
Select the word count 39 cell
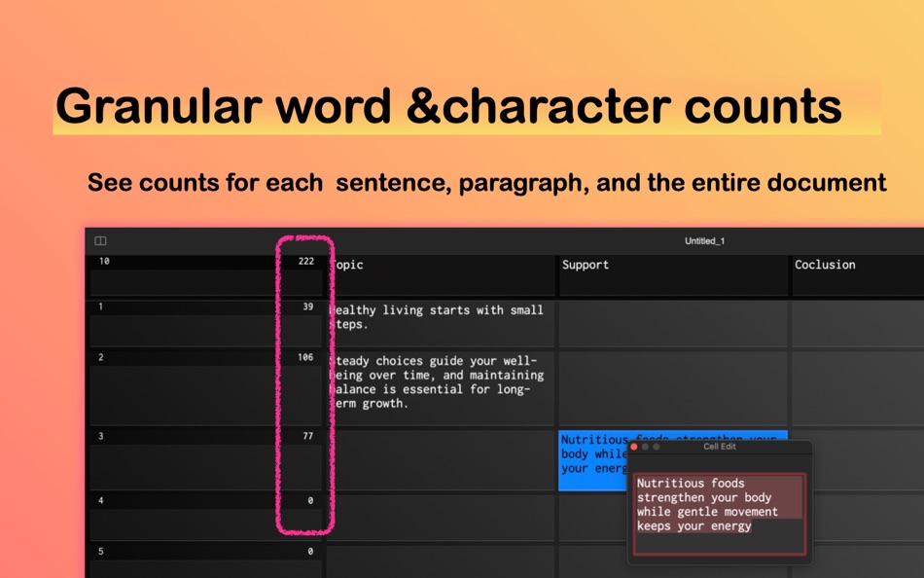point(305,309)
